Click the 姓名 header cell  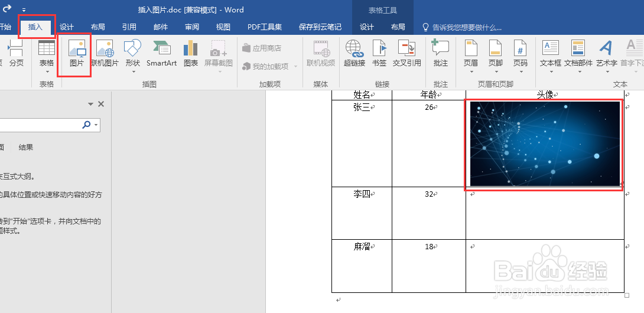point(362,95)
